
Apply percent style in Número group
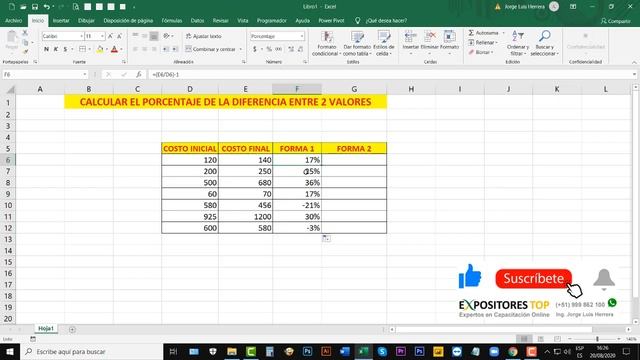[x=269, y=49]
